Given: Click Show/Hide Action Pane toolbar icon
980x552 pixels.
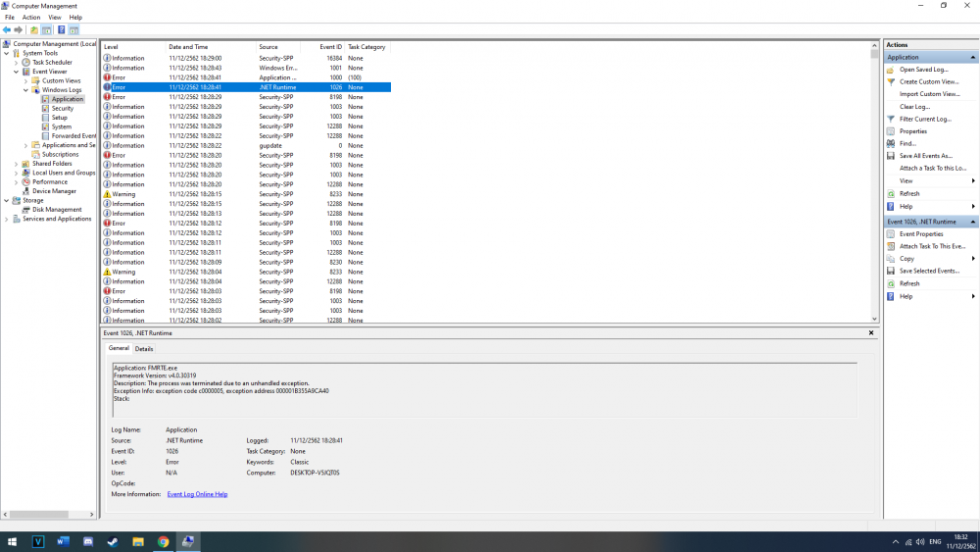Looking at the screenshot, I should [x=73, y=30].
